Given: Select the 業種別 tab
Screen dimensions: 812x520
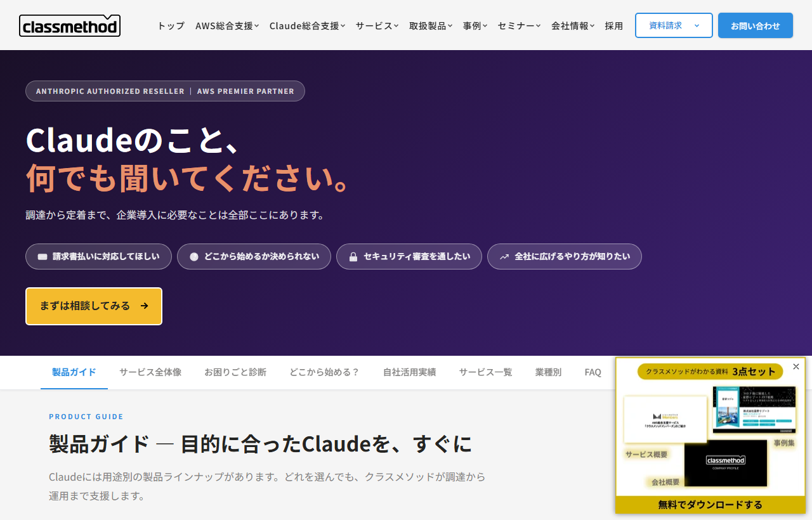Looking at the screenshot, I should tap(548, 372).
